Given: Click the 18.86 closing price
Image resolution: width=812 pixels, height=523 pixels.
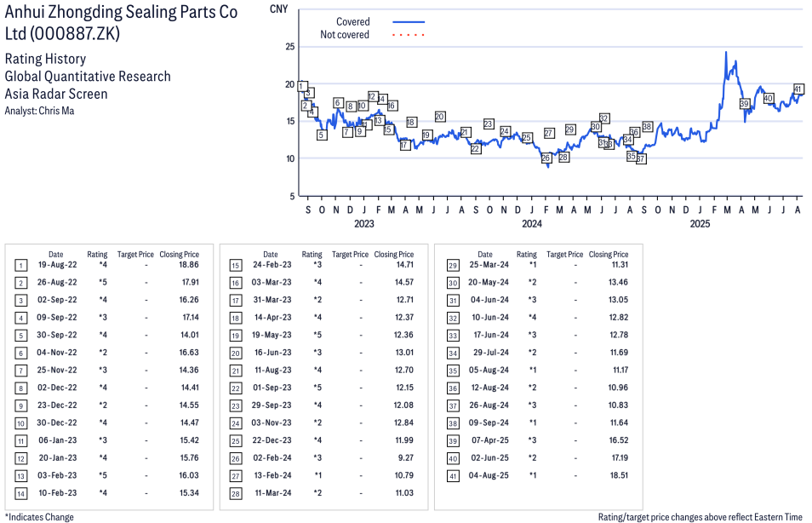Looking at the screenshot, I should coord(188,265).
